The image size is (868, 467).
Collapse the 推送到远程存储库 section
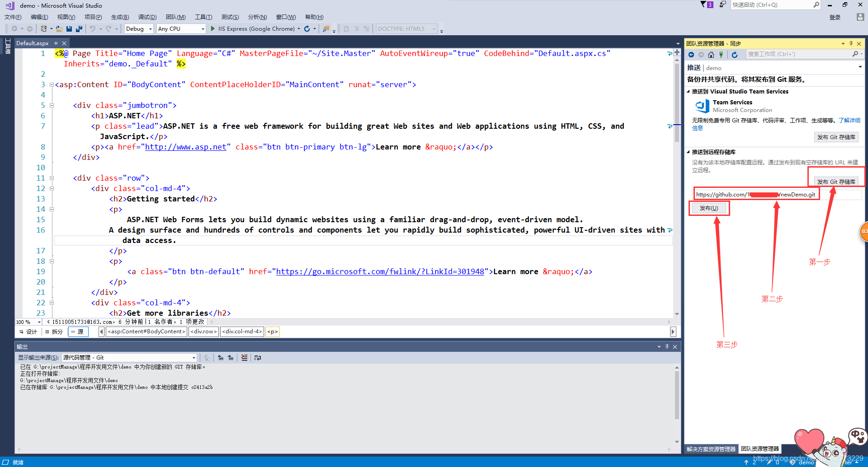click(689, 152)
